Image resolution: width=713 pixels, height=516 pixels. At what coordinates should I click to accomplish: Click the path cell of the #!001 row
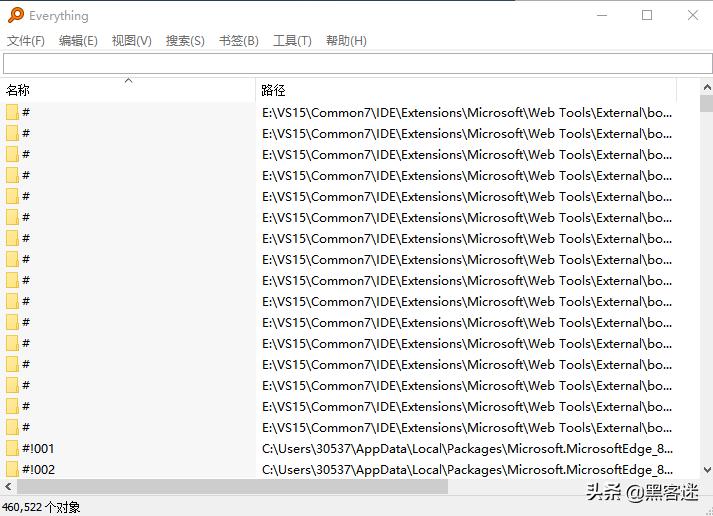point(467,449)
